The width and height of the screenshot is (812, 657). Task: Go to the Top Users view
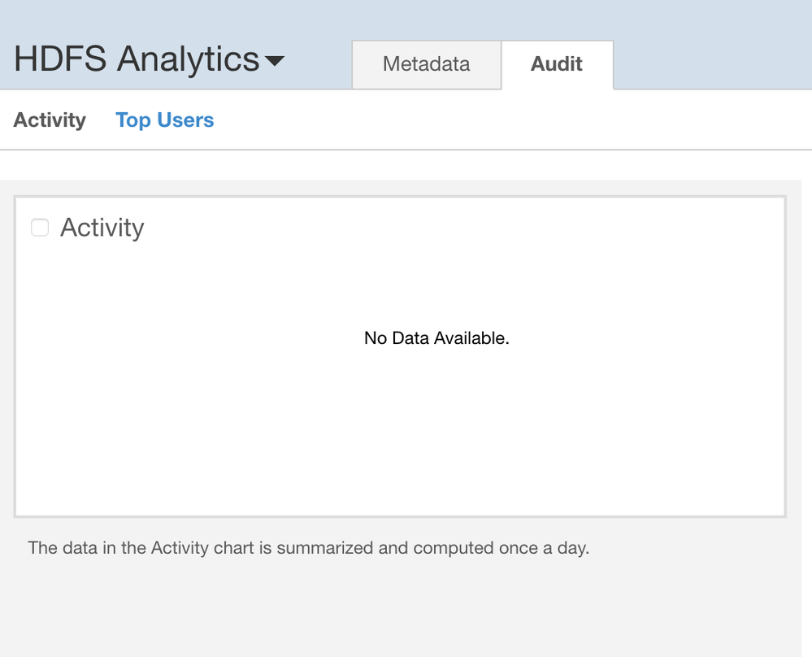coord(164,120)
